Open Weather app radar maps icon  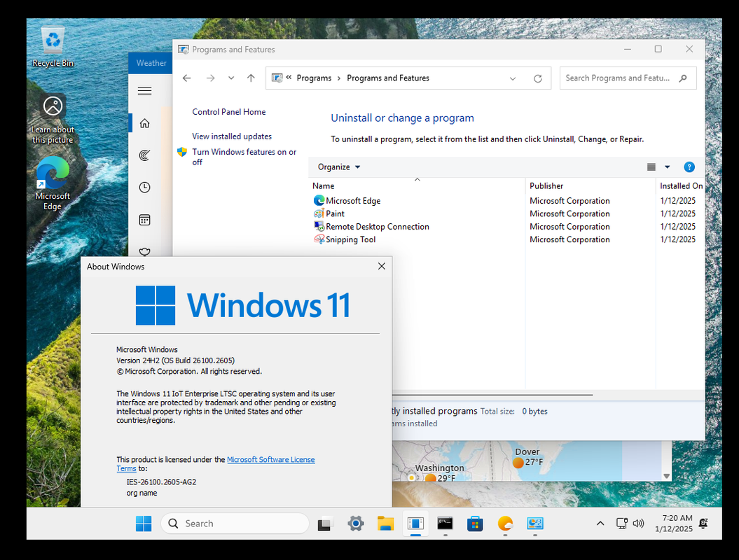coord(145,155)
